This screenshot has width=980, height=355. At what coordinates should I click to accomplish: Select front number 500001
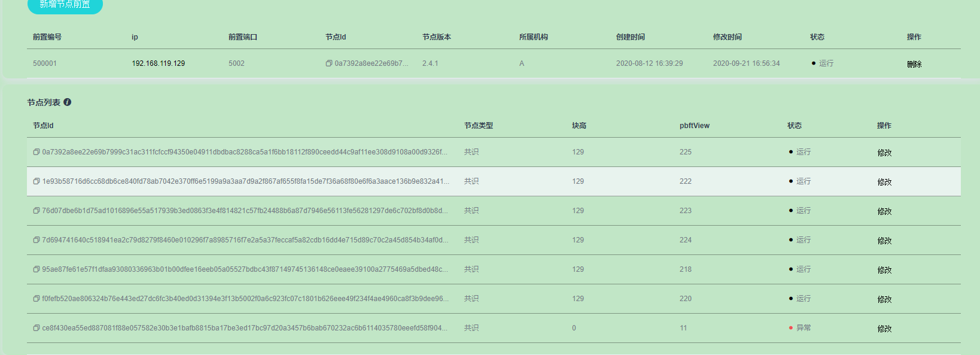click(x=45, y=63)
